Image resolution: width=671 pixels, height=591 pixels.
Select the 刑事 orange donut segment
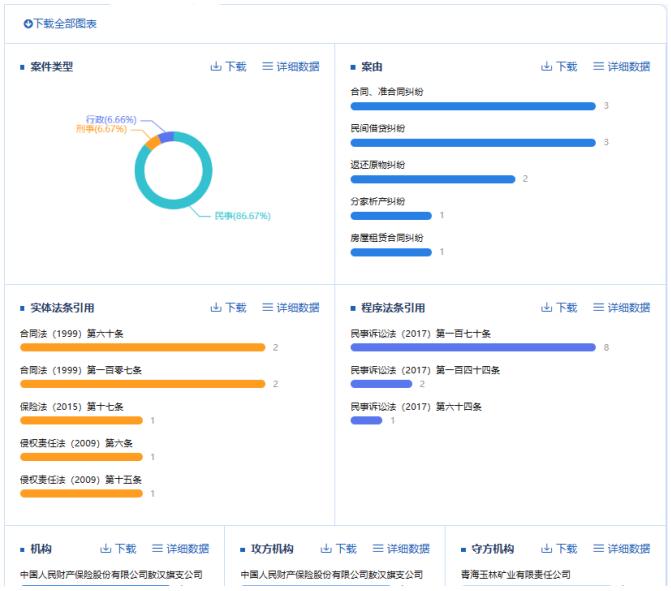coord(152,143)
